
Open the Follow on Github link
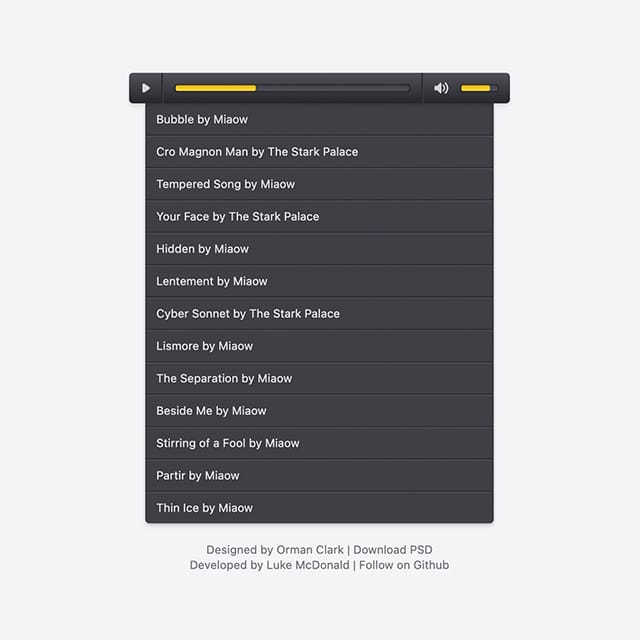pos(404,565)
